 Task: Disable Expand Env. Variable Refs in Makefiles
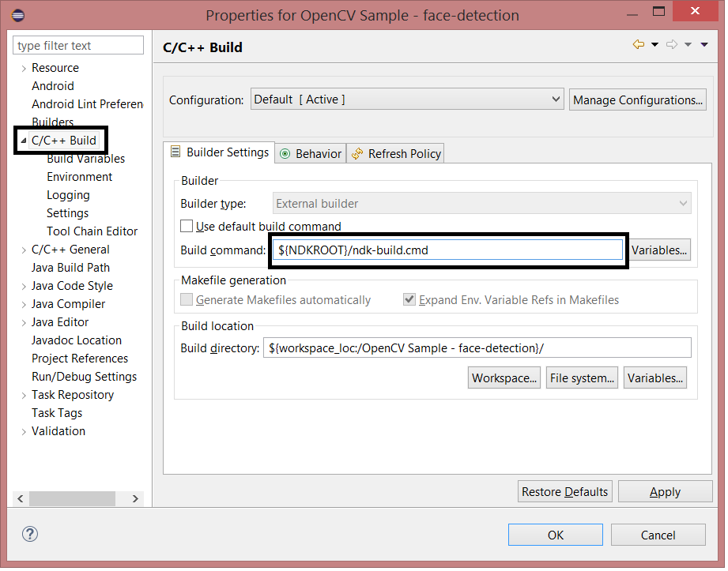coord(409,299)
